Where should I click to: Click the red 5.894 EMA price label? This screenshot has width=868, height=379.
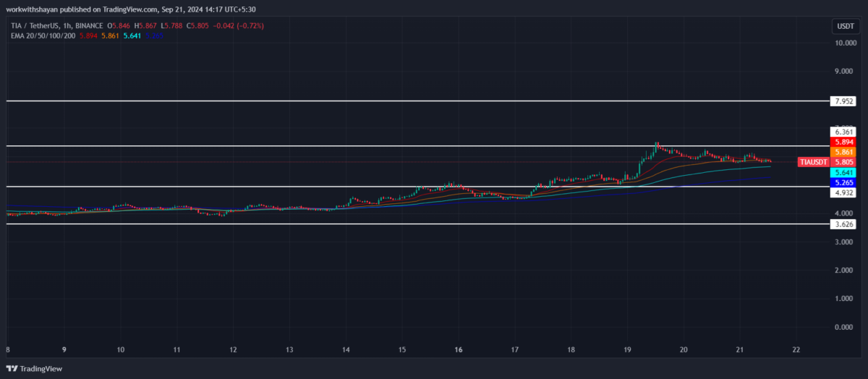click(843, 142)
